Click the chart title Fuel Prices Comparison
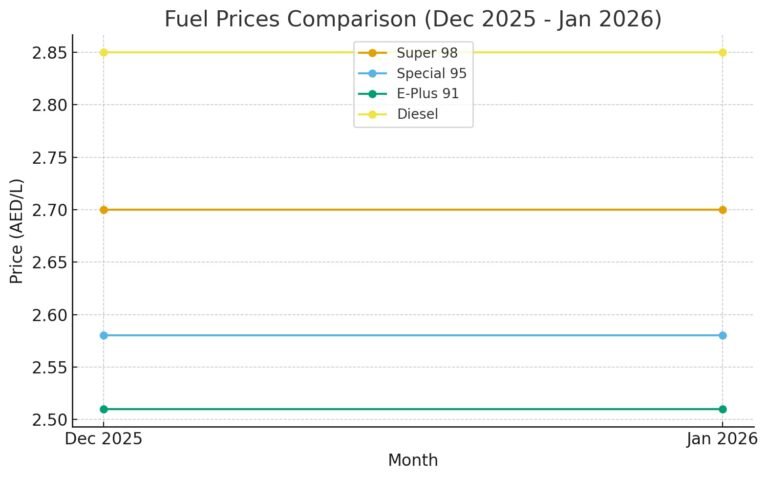 click(412, 19)
